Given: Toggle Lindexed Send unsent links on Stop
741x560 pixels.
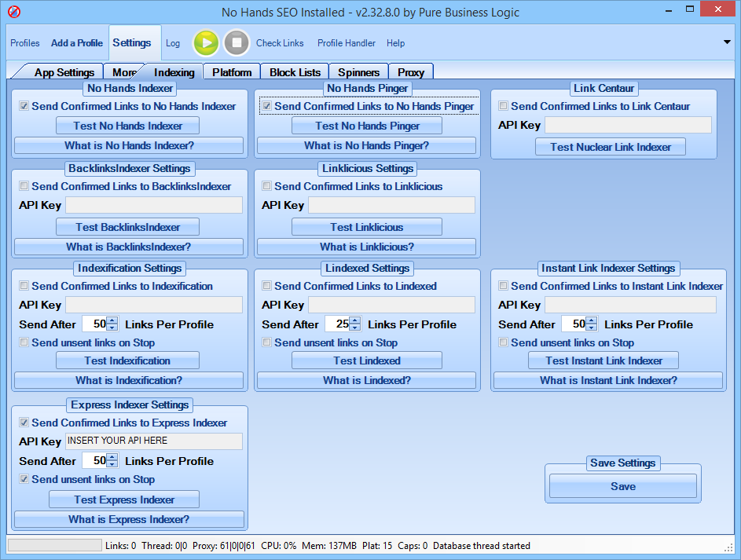Looking at the screenshot, I should [x=266, y=342].
